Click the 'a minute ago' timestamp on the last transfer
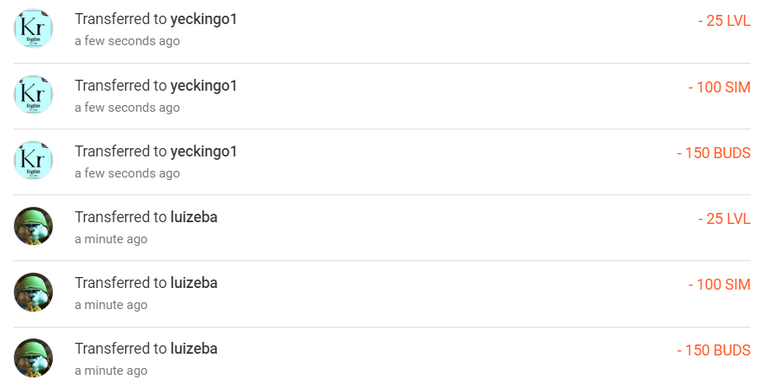The image size is (768, 388). point(111,371)
